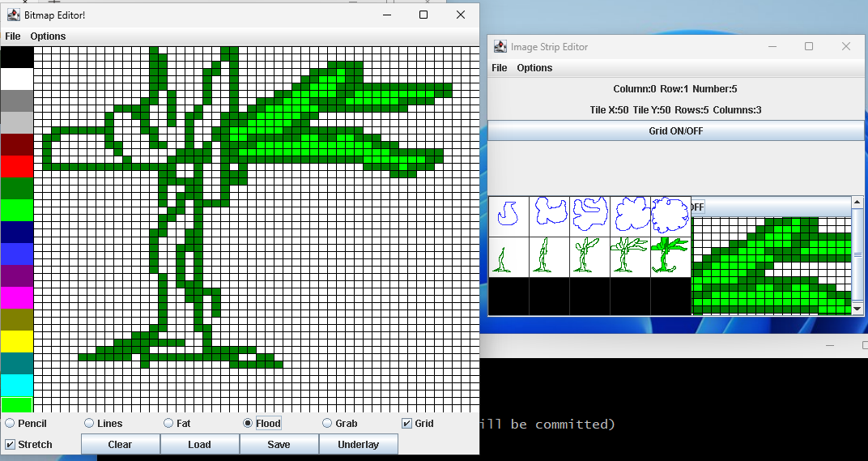868x461 pixels.
Task: Select the third blue cloud tile thumbnail
Action: tap(590, 216)
